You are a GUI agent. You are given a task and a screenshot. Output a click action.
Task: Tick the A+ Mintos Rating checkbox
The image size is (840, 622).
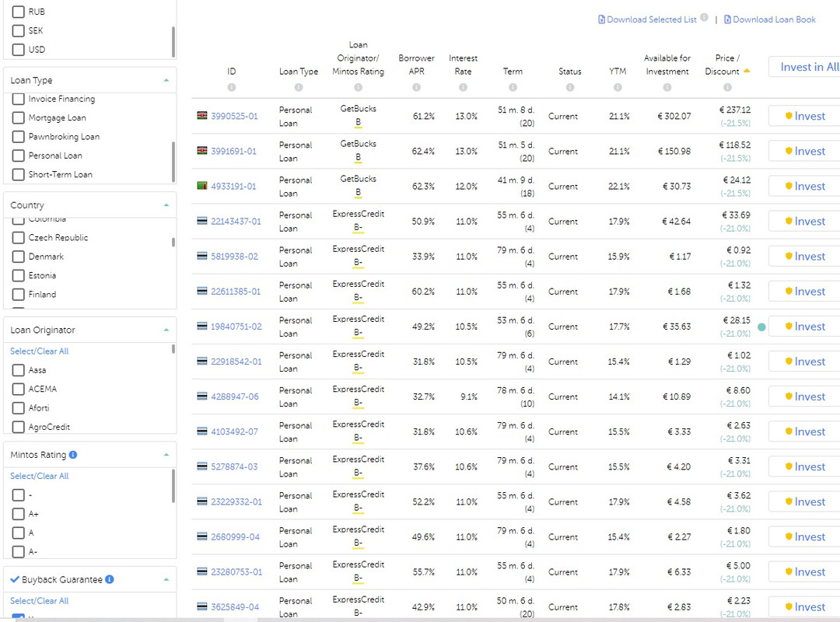[18, 514]
